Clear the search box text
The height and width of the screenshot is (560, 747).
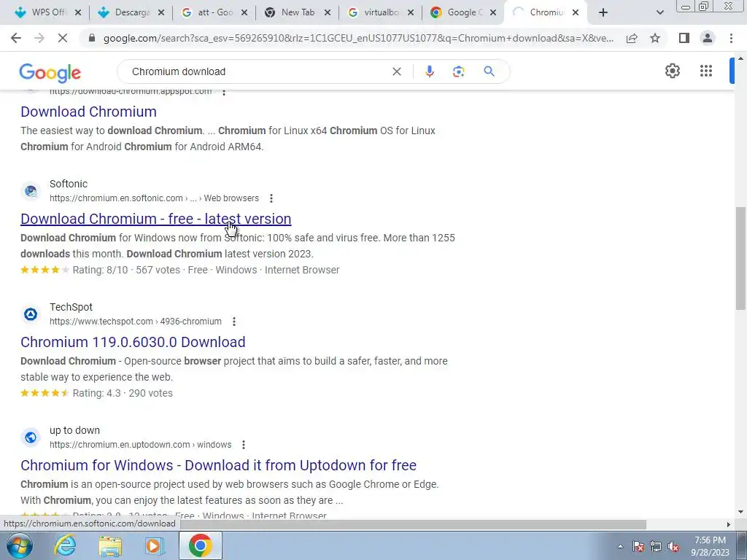[396, 71]
